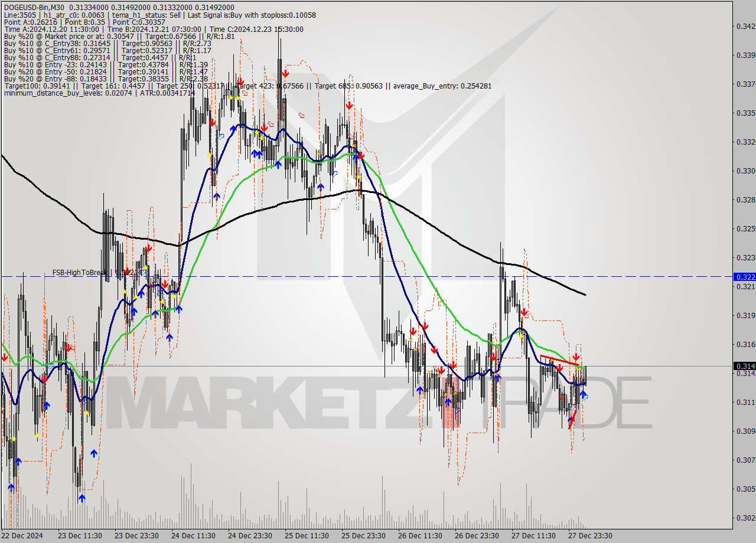Select the 0.328 price axis label
Viewport: 756px width, 543px height.
pos(746,199)
